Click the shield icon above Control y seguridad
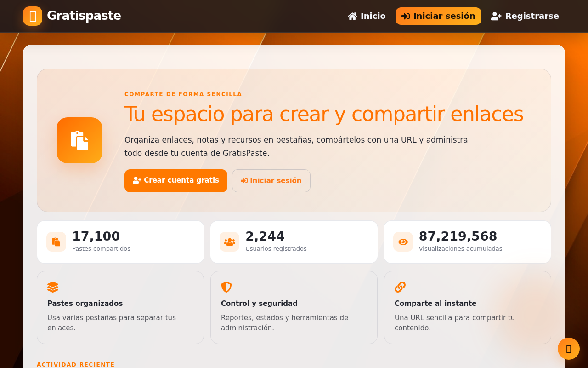 [x=226, y=287]
